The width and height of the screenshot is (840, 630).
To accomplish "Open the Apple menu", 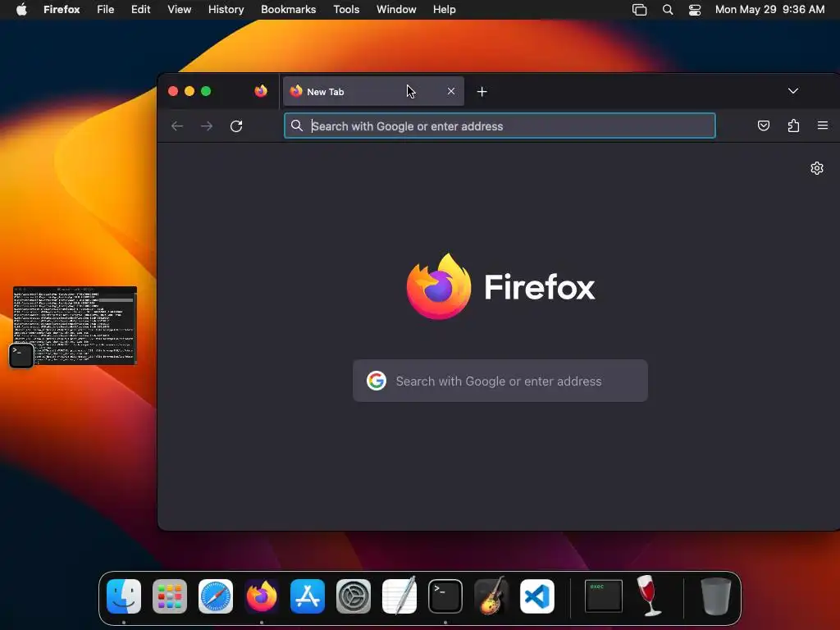I will point(21,10).
